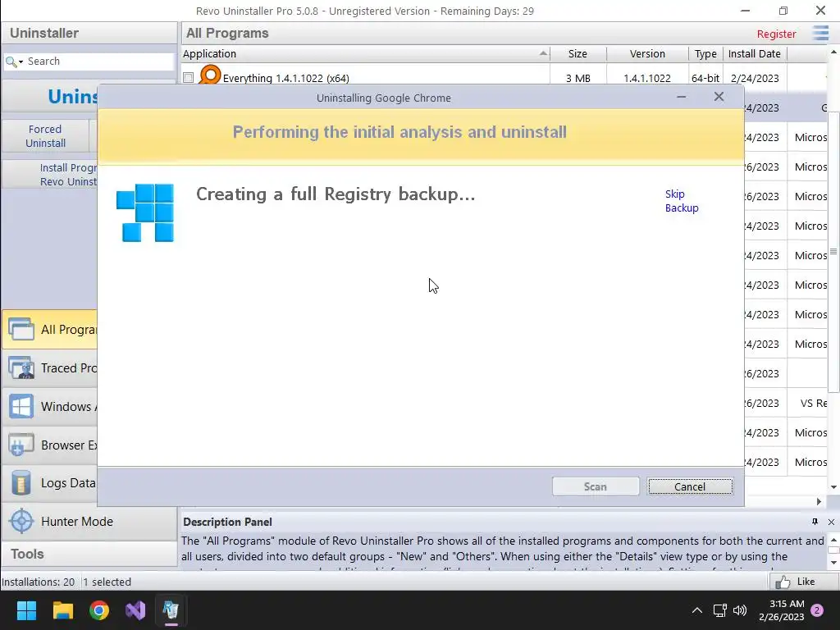Open clock showing 3:15 AM
Viewport: 840px width, 630px height.
pos(782,610)
